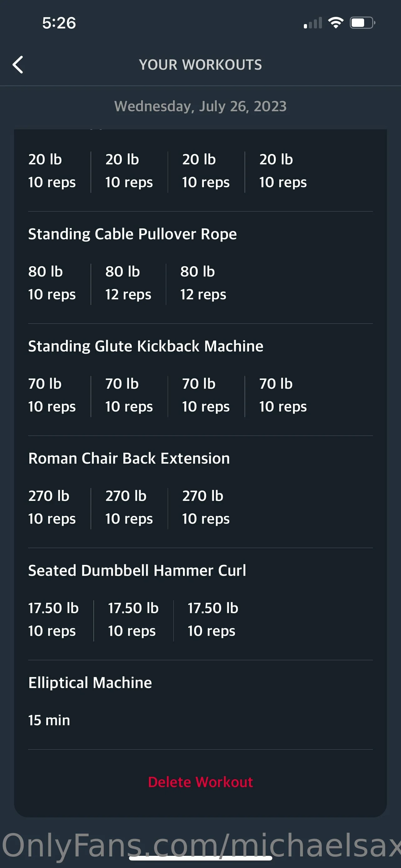Screen dimensions: 401x868
Task: Tap the home indicator bar
Action: coord(200,858)
